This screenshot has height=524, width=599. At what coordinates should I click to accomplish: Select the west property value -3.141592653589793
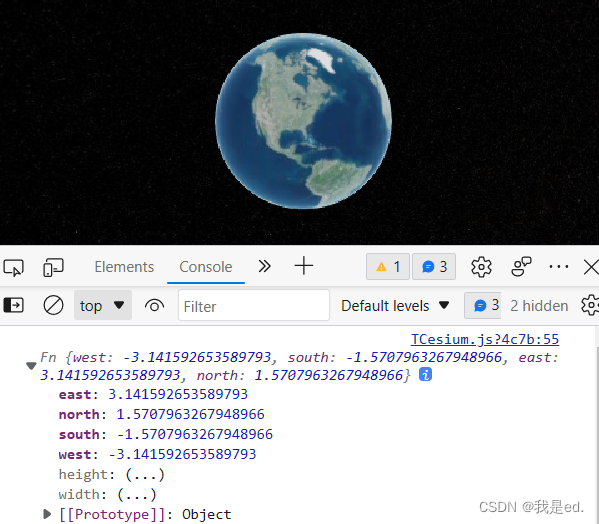point(182,454)
